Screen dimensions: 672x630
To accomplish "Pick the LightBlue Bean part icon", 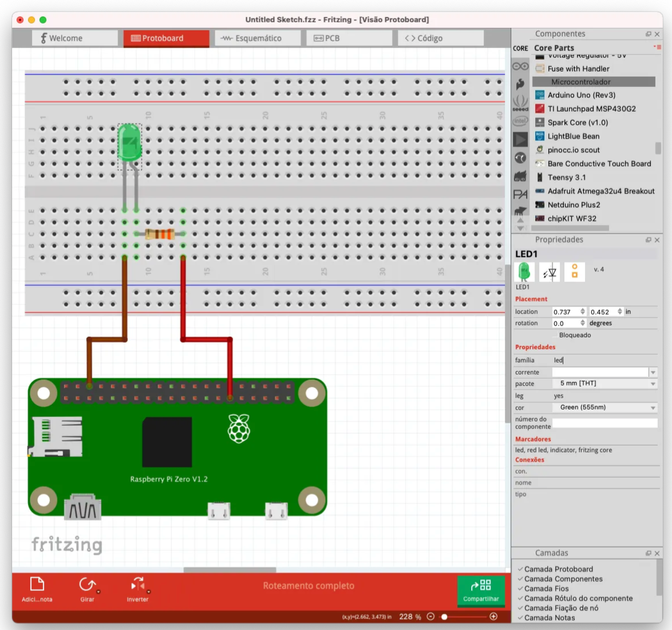I will coord(540,136).
